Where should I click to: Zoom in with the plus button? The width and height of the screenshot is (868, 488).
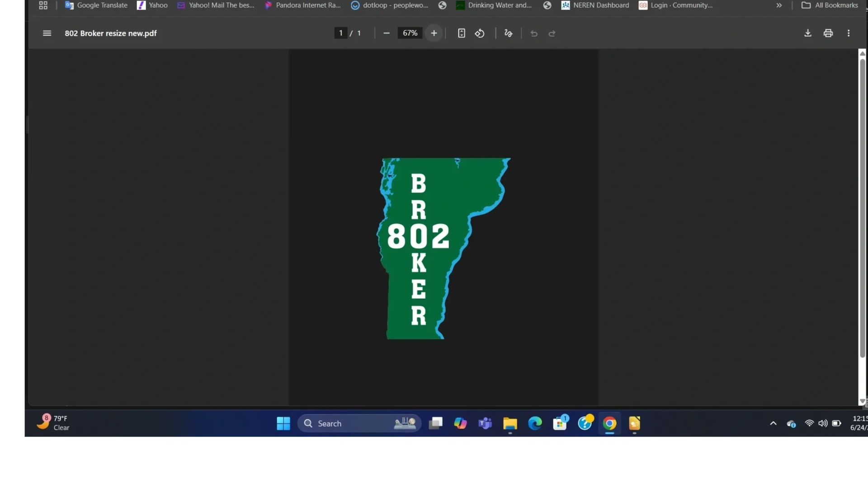coord(434,33)
